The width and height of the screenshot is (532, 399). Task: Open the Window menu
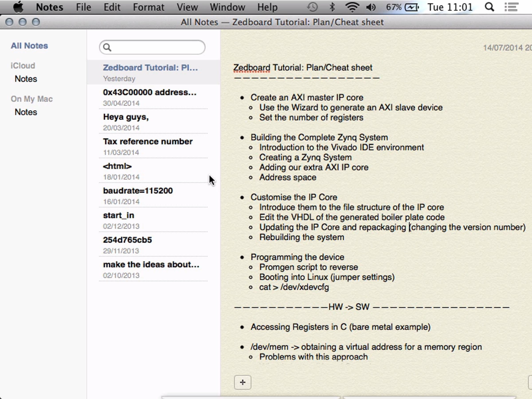click(x=227, y=7)
